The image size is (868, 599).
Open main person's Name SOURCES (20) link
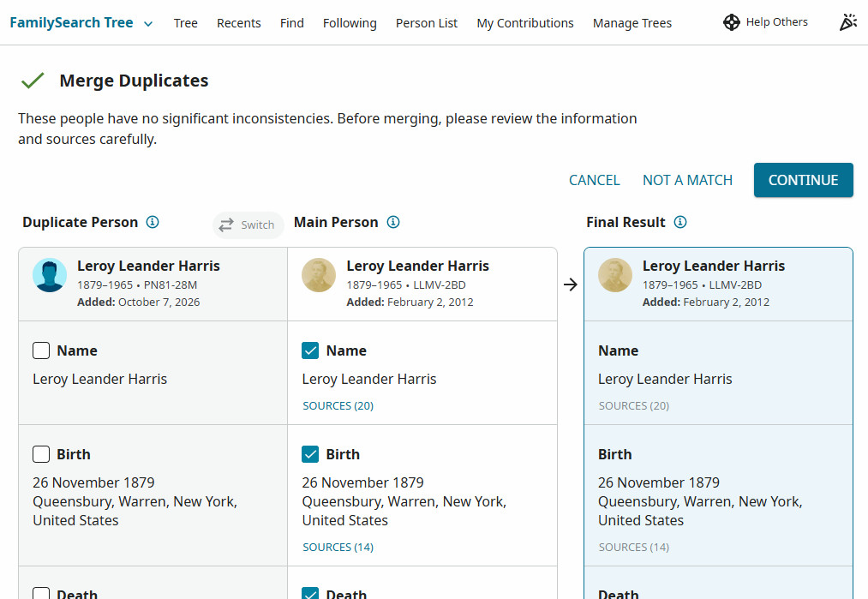[338, 406]
